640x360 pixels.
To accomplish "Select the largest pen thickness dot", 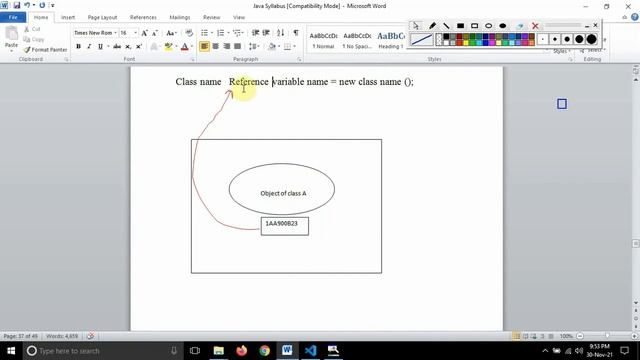I will coord(591,39).
